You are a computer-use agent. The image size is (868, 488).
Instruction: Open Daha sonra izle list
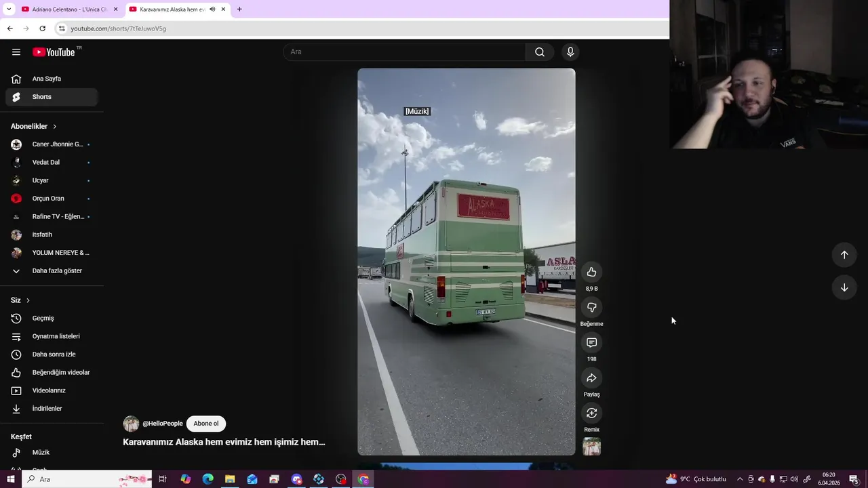52,354
